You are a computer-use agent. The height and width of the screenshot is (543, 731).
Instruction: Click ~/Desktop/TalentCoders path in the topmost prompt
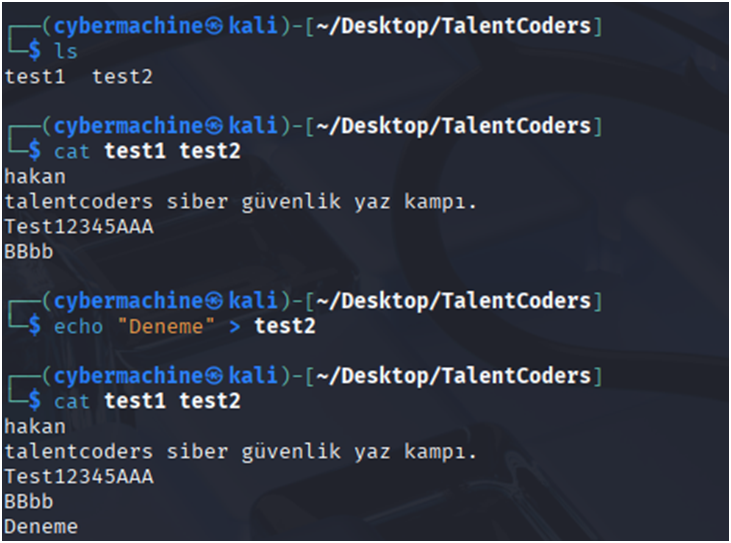click(454, 26)
